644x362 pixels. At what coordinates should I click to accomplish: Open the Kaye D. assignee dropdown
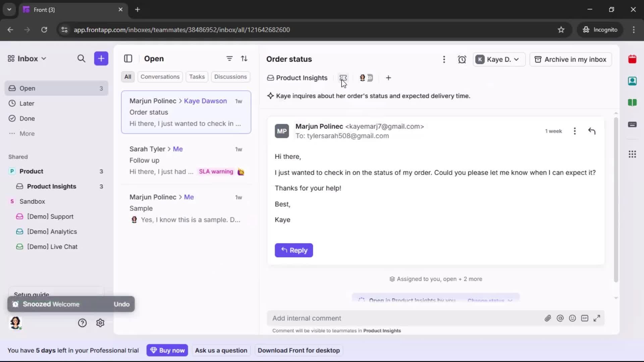[499, 59]
